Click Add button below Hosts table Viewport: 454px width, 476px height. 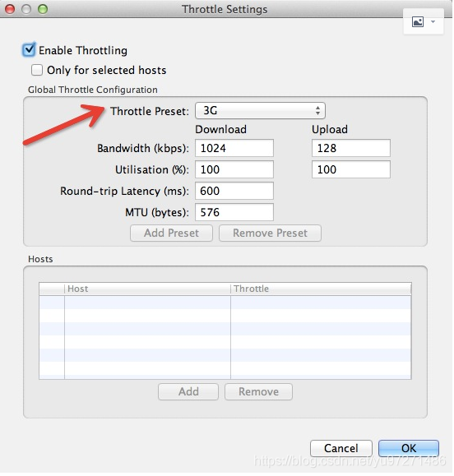189,392
